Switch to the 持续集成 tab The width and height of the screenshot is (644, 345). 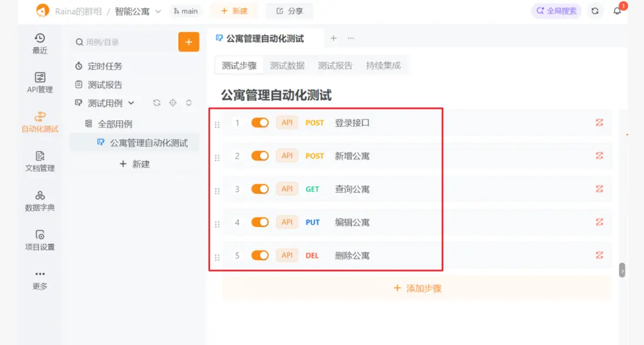coord(383,66)
